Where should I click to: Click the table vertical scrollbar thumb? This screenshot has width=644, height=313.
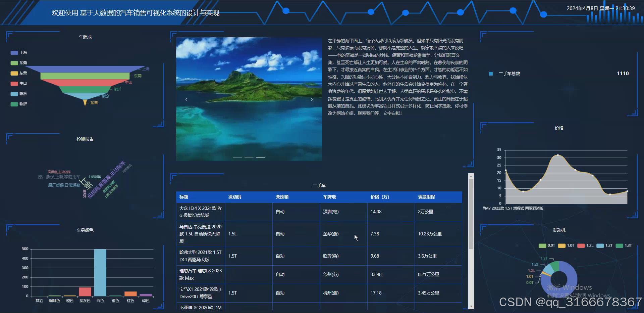coord(471,214)
